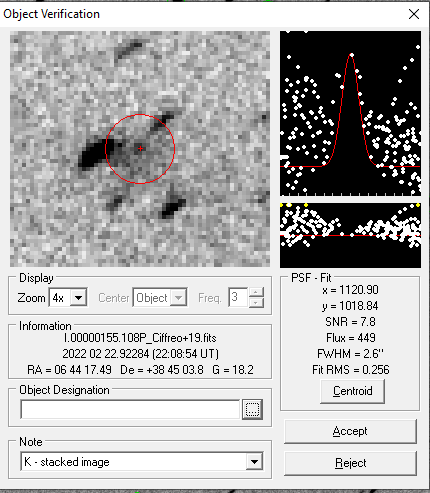Decrease Freq. value with down arrow
Image resolution: width=430 pixels, height=493 pixels.
256,302
